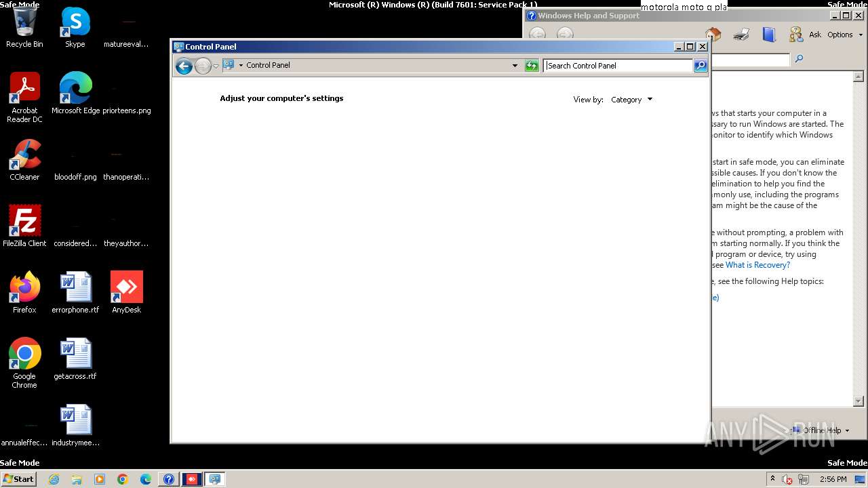Click Control Panel forward arrow
This screenshot has width=868, height=488.
pyautogui.click(x=203, y=66)
